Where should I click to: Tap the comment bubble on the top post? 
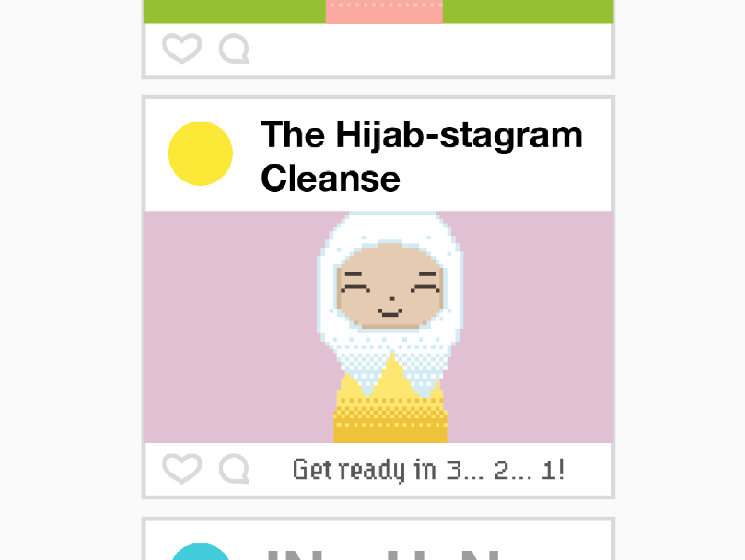(234, 48)
